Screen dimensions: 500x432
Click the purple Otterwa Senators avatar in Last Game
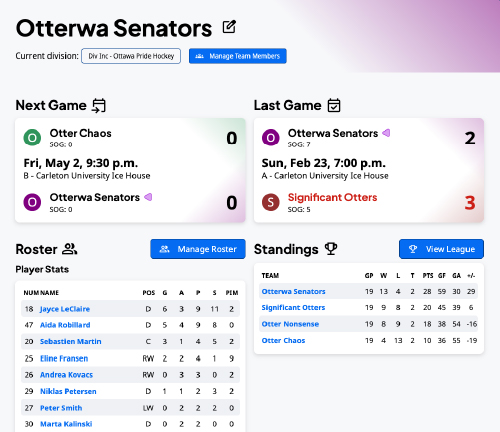click(271, 137)
